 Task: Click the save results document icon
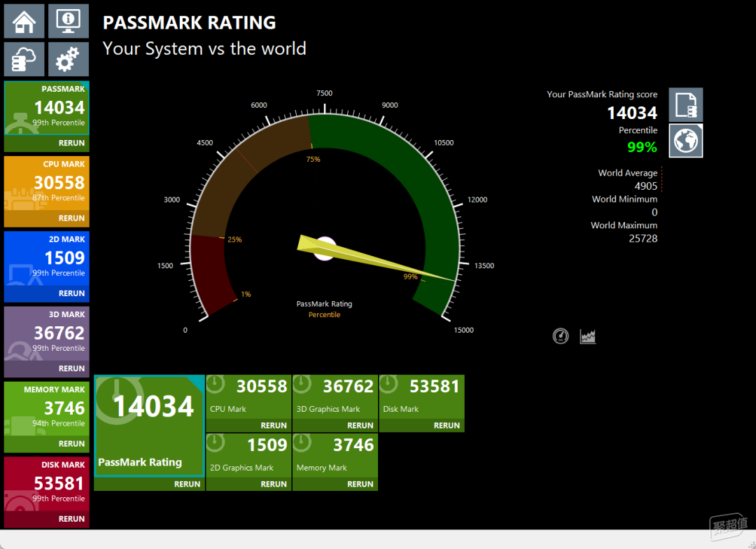pos(685,104)
